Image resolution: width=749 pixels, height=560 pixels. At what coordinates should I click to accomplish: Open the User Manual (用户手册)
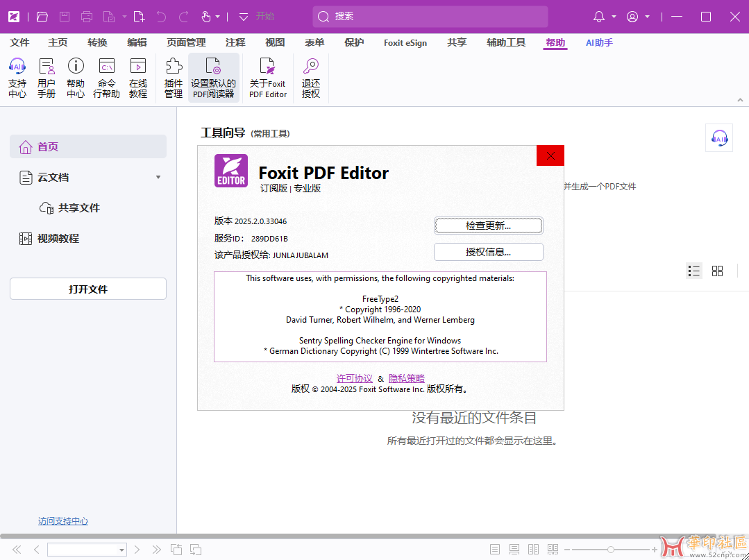(x=47, y=78)
